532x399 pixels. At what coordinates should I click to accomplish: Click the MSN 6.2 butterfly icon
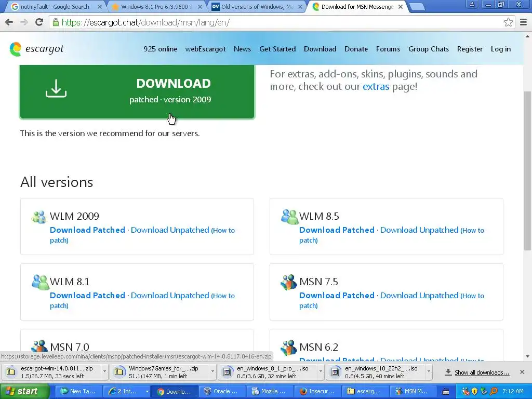tap(289, 347)
